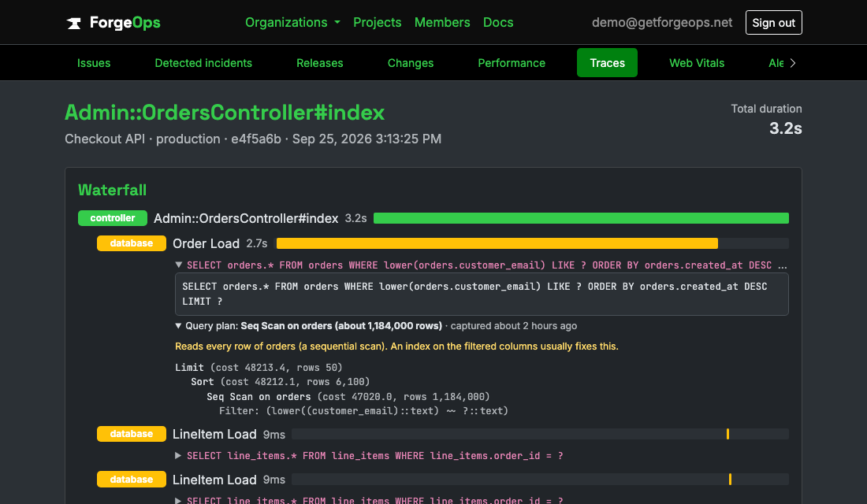Click the Sort cost plan line
The width and height of the screenshot is (867, 504).
pos(281,382)
